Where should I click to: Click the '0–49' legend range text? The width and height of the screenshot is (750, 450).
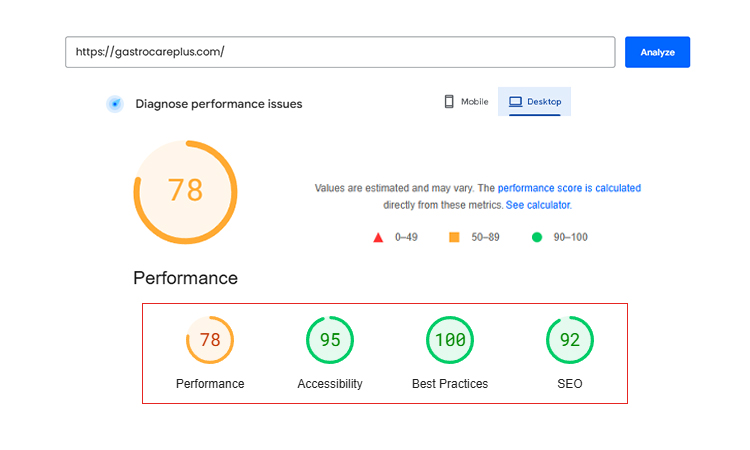(406, 237)
